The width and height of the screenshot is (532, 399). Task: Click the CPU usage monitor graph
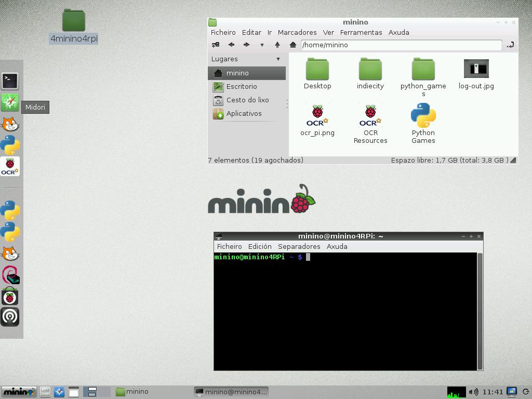[x=456, y=392]
